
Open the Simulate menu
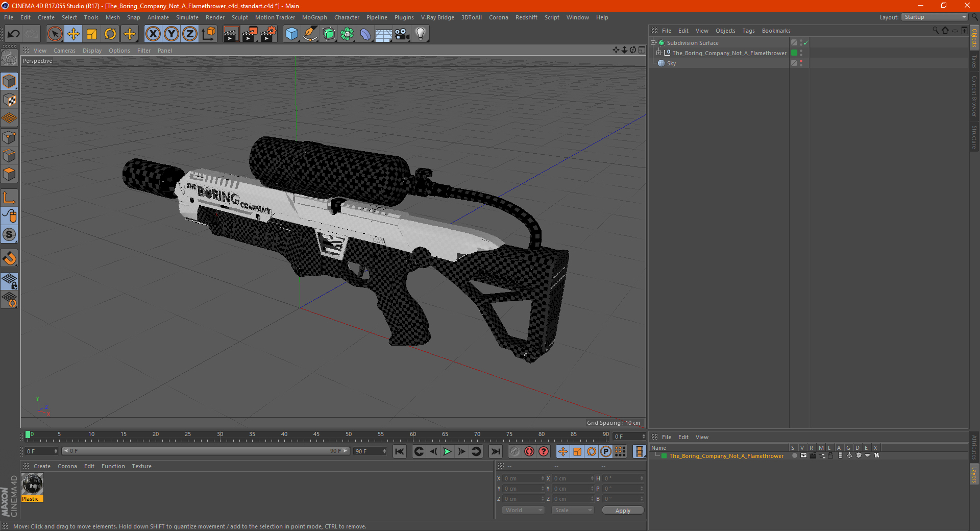[x=187, y=17]
